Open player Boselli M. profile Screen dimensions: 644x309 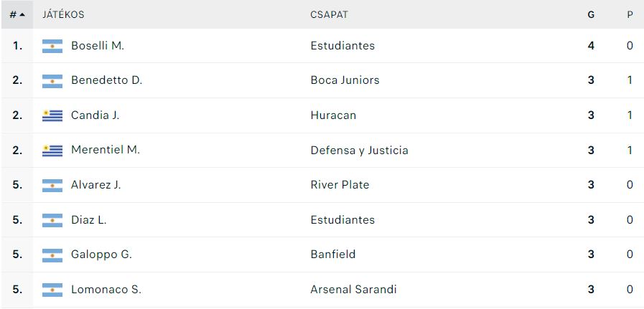pos(98,46)
